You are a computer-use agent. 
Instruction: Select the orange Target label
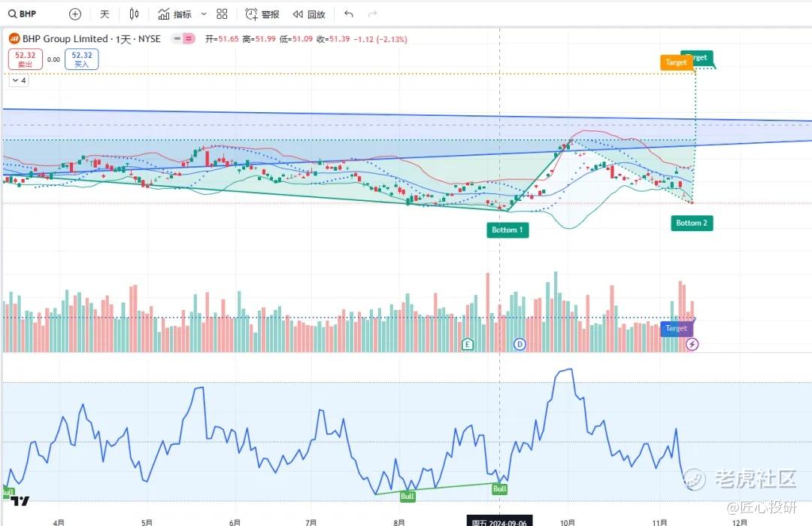pos(676,62)
